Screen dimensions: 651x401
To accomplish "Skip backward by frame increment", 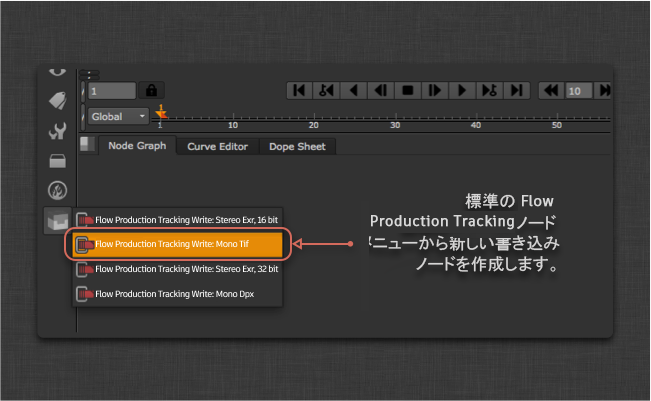I will 551,90.
